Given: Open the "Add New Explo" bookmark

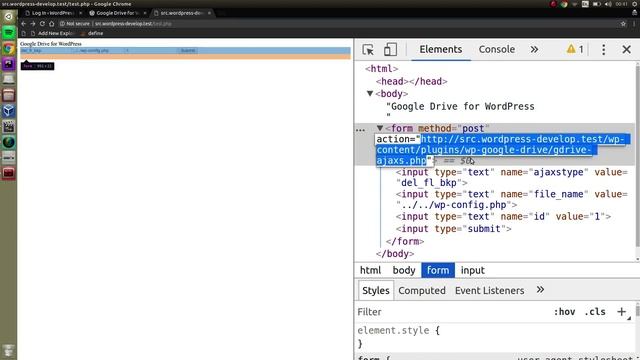Looking at the screenshot, I should point(52,33).
